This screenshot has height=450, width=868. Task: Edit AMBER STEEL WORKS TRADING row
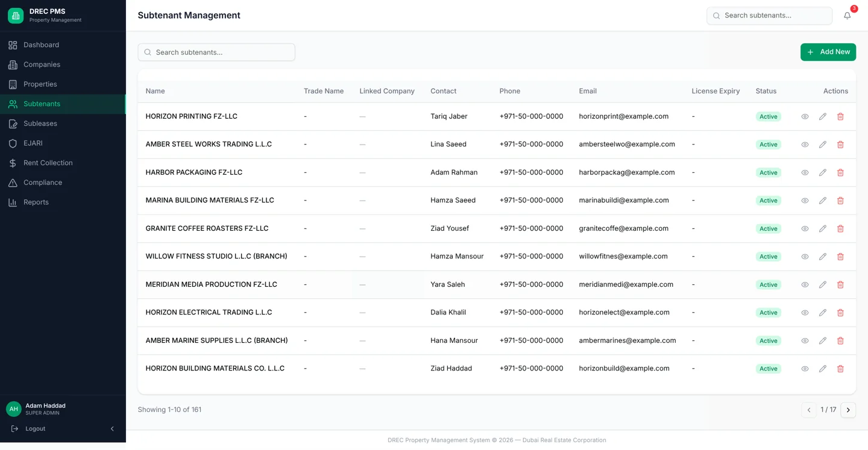coord(823,145)
